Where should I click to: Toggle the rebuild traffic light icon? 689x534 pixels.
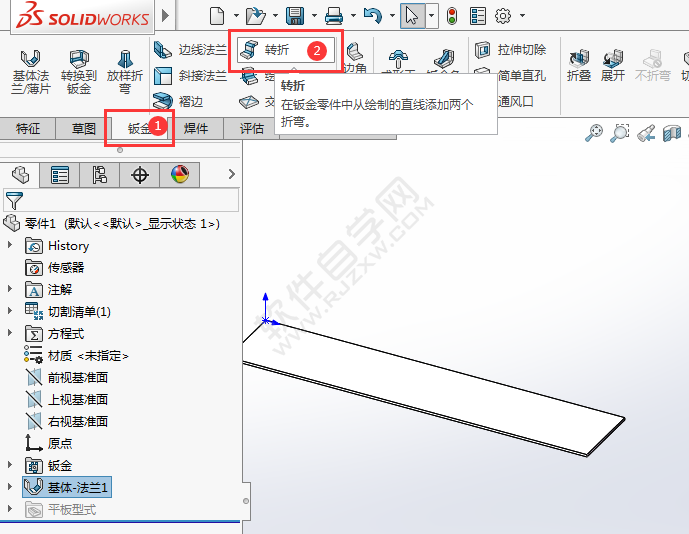point(452,15)
